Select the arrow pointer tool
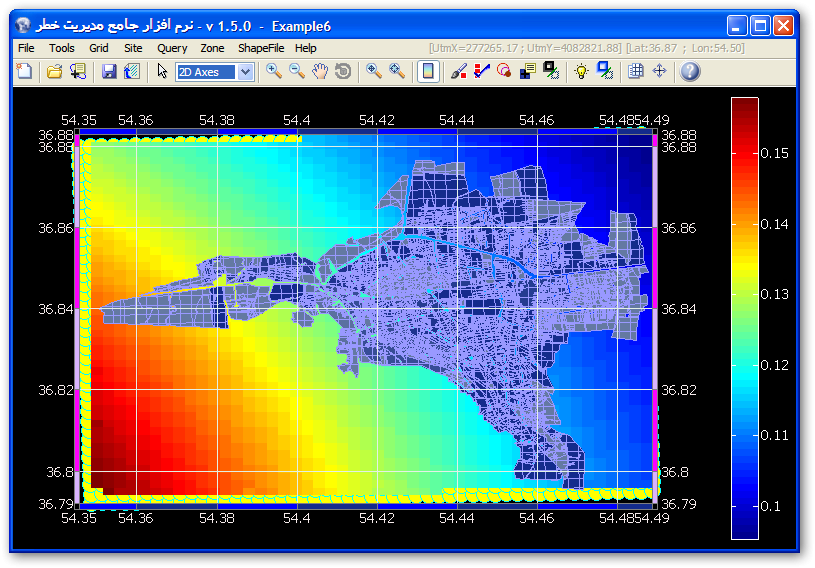The image size is (815, 568). click(x=163, y=71)
